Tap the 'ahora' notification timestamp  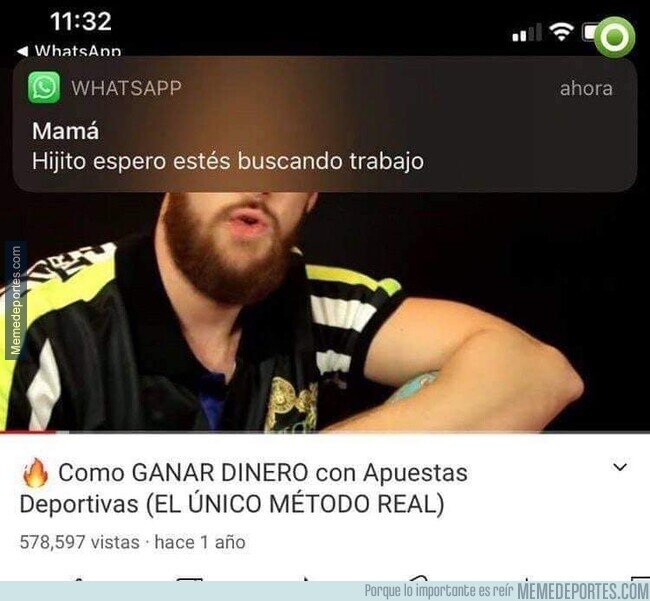tap(586, 88)
